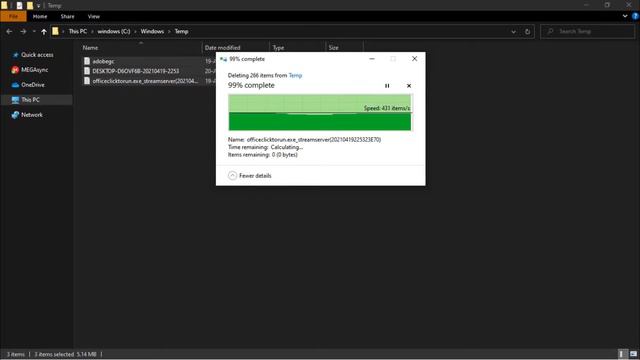Collapse dialog with Fewer details
This screenshot has height=360, width=640.
pyautogui.click(x=250, y=176)
